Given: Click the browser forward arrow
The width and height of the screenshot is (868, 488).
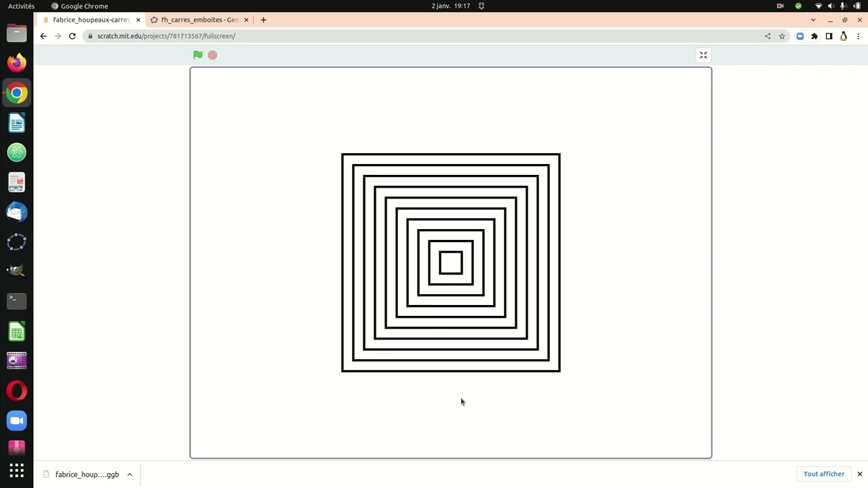Looking at the screenshot, I should pyautogui.click(x=58, y=36).
